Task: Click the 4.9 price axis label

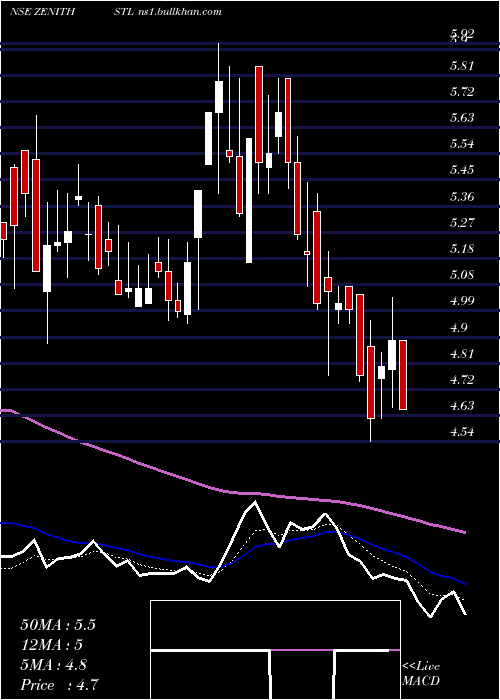Action: coord(458,328)
